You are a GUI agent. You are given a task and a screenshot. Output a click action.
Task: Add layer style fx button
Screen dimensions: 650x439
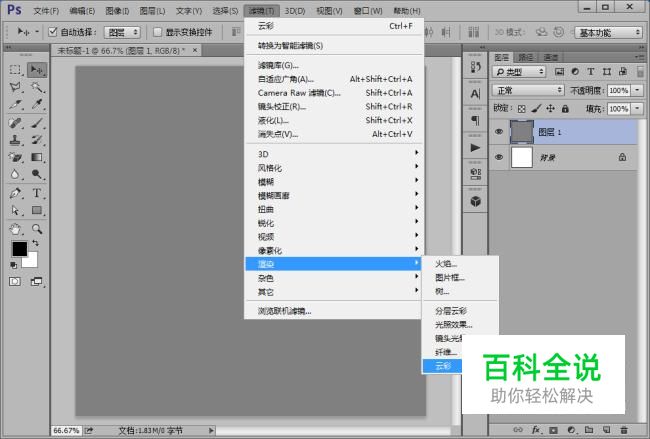point(536,430)
